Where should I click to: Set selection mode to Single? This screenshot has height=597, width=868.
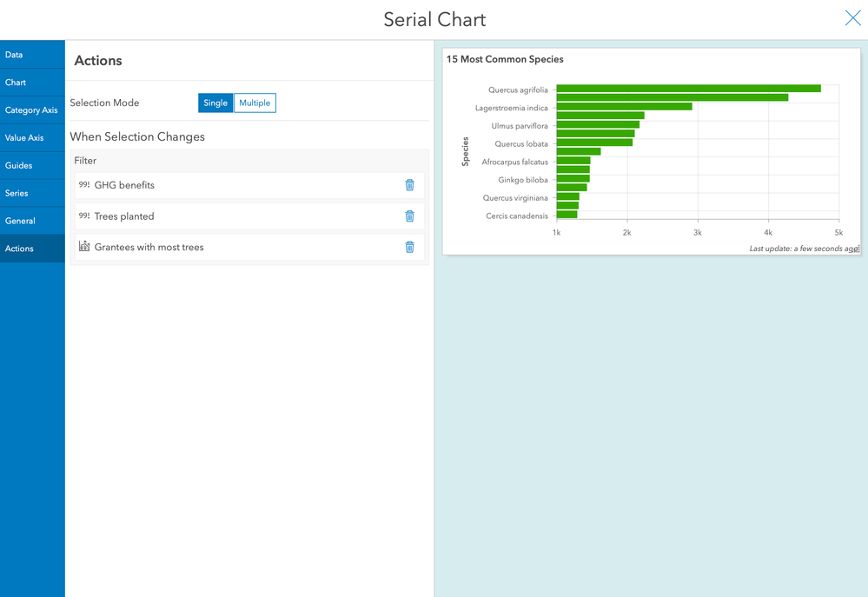click(x=215, y=103)
